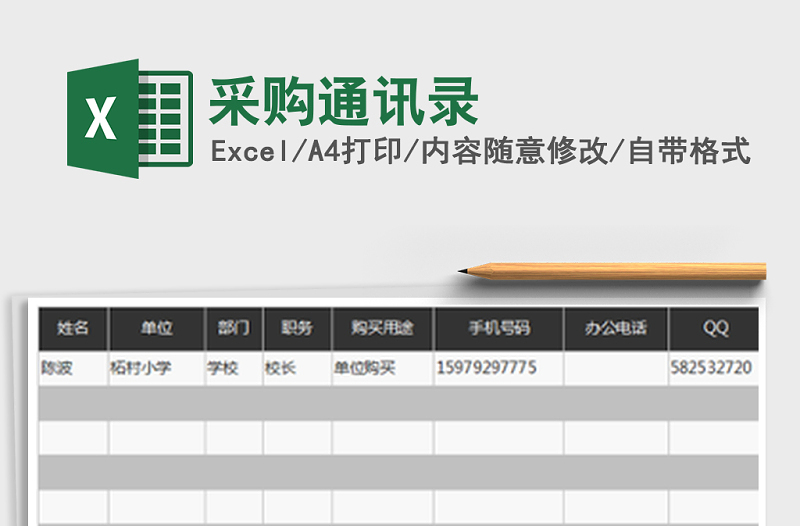The width and height of the screenshot is (800, 526).
Task: Click the cell containing 陈波
Action: tap(73, 368)
